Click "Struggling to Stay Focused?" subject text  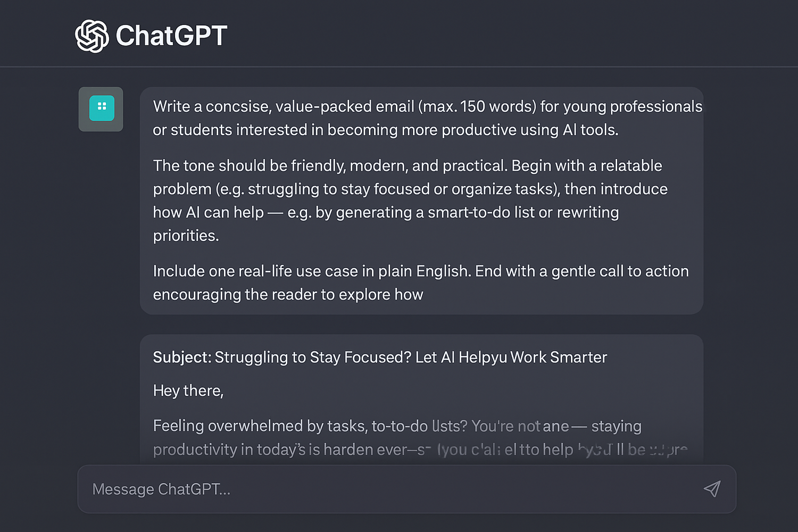tap(313, 358)
